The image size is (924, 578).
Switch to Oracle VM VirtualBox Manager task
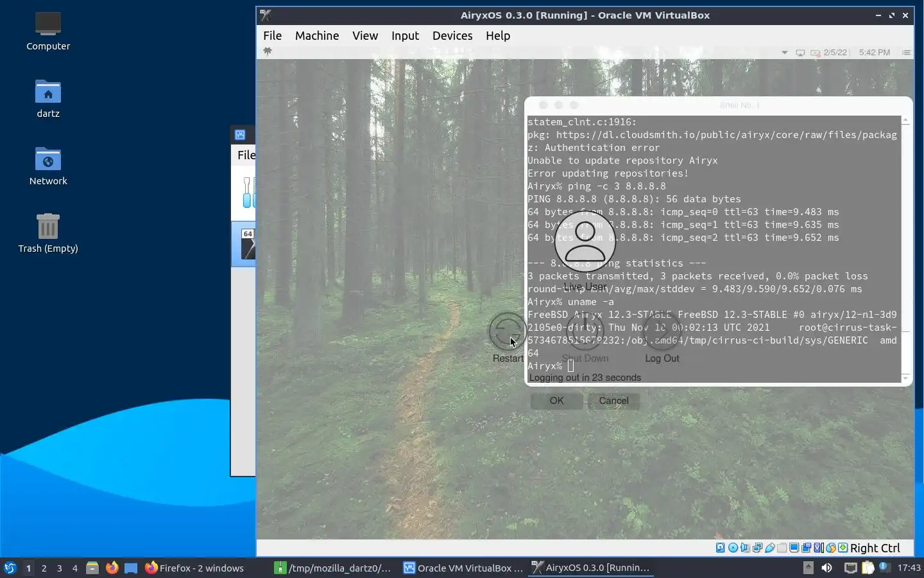(x=463, y=568)
